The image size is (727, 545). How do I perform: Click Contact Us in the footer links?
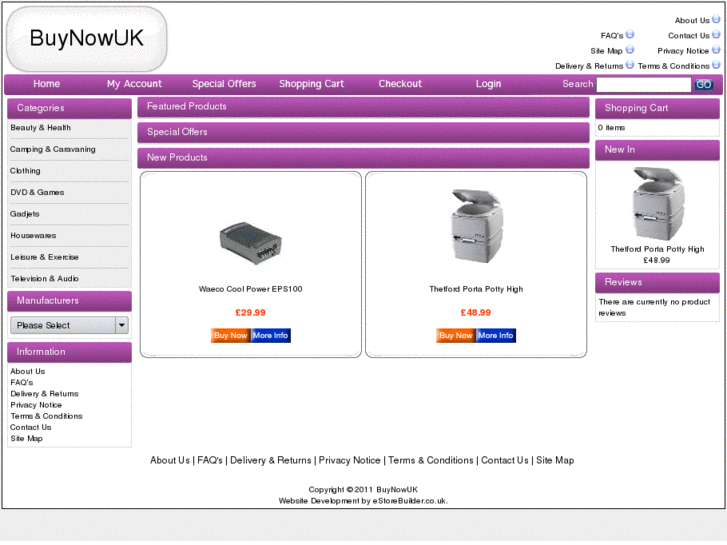505,461
